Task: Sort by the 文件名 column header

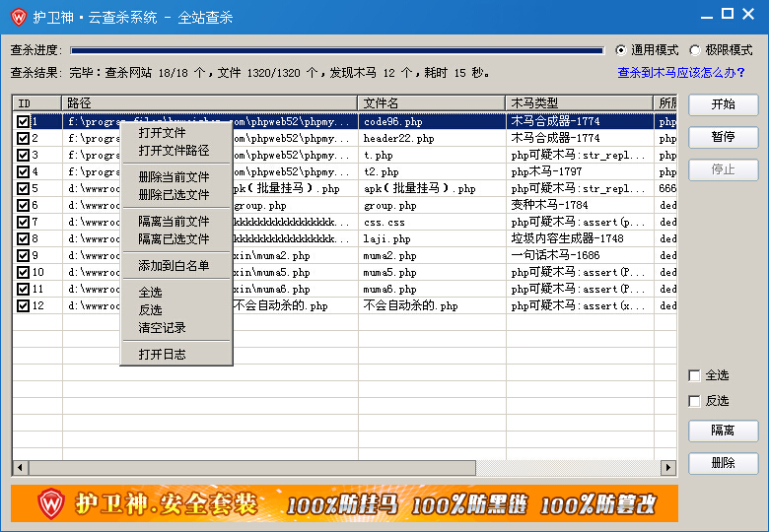Action: (x=432, y=103)
